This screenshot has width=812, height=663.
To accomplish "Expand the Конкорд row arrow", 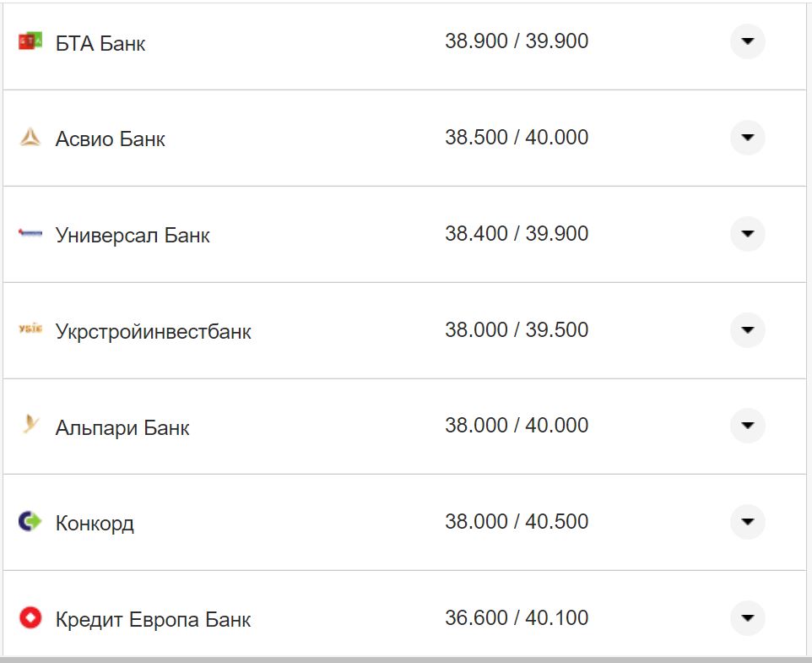I will click(x=747, y=522).
